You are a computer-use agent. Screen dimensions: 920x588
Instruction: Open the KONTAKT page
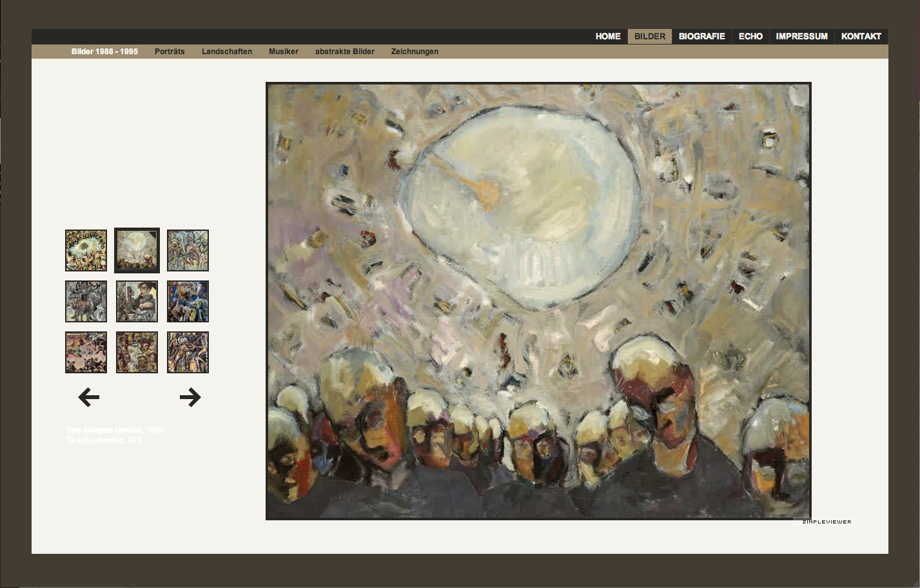tap(861, 37)
